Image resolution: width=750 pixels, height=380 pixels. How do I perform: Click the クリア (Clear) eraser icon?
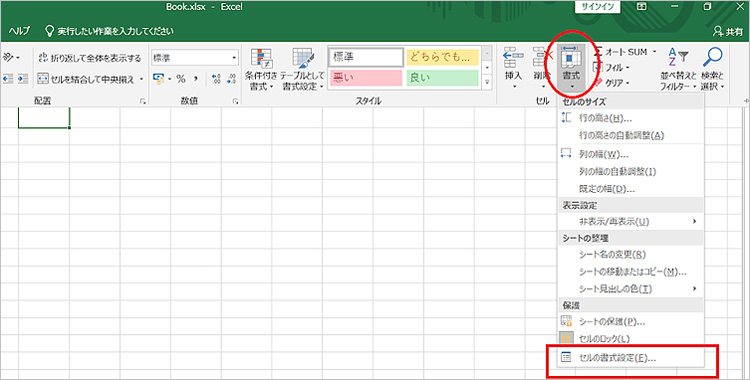[x=598, y=83]
